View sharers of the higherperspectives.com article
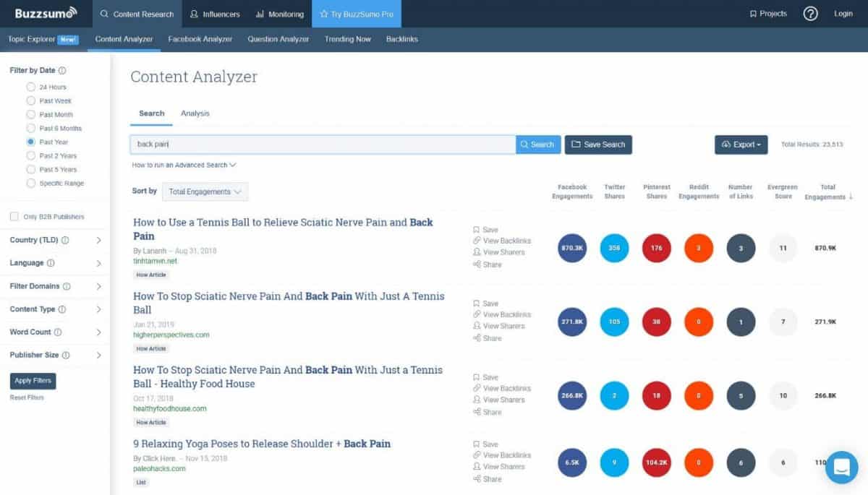The image size is (868, 495). click(x=499, y=326)
